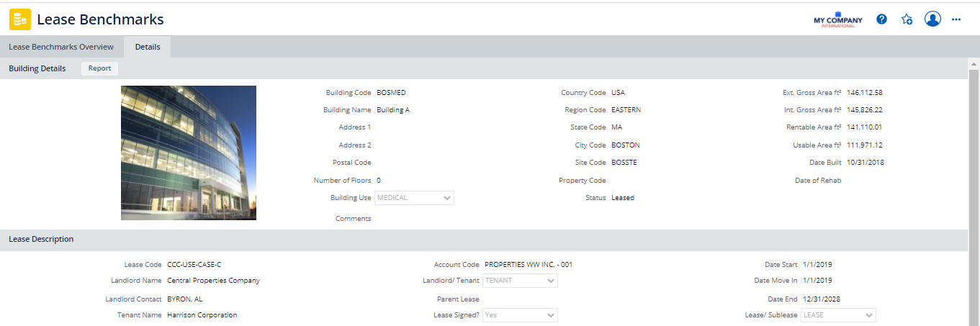The width and height of the screenshot is (980, 326).
Task: Open the Lease/Sublease dropdown
Action: pyautogui.click(x=838, y=315)
